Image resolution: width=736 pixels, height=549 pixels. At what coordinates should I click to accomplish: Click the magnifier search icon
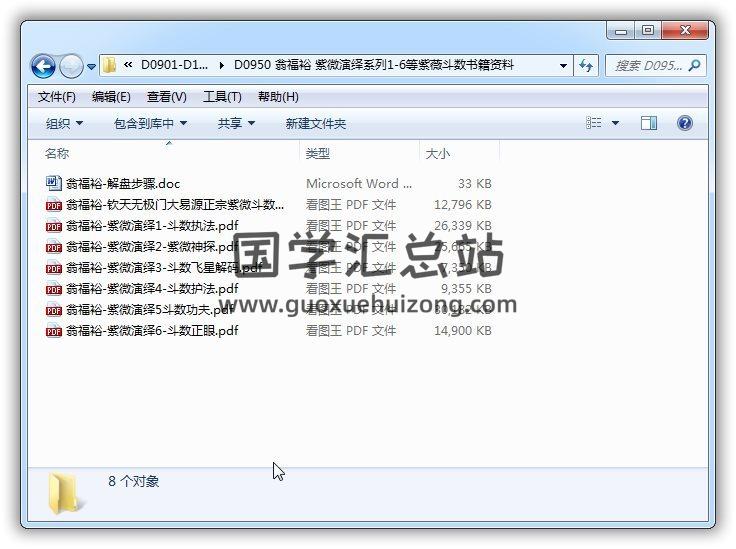point(694,65)
